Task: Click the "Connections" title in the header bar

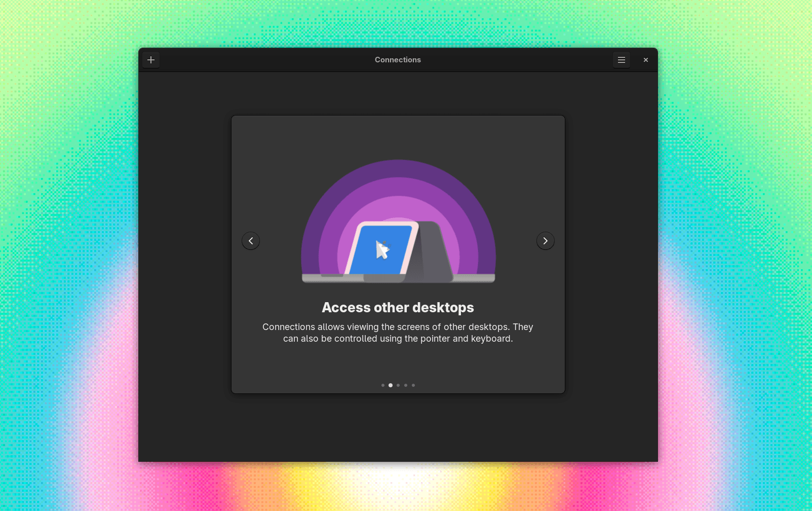Action: pyautogui.click(x=398, y=60)
